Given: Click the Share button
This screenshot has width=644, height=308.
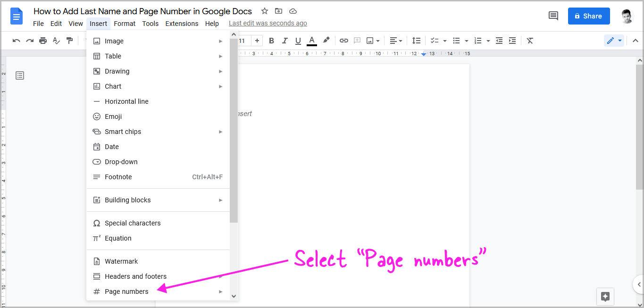Looking at the screenshot, I should click(588, 16).
